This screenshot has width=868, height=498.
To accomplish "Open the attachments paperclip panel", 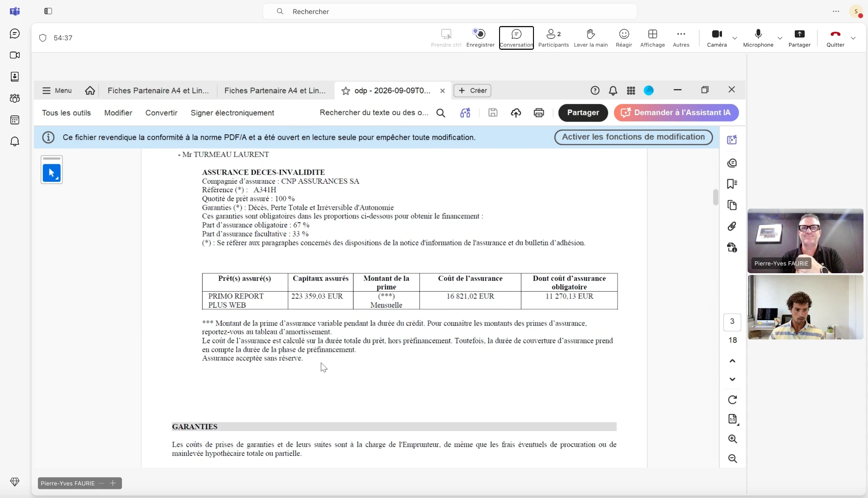I will [732, 226].
